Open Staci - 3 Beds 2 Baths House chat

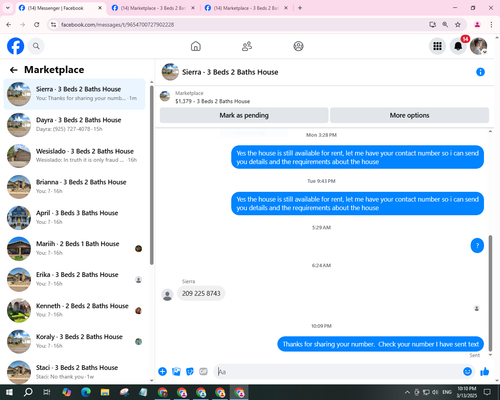click(75, 372)
